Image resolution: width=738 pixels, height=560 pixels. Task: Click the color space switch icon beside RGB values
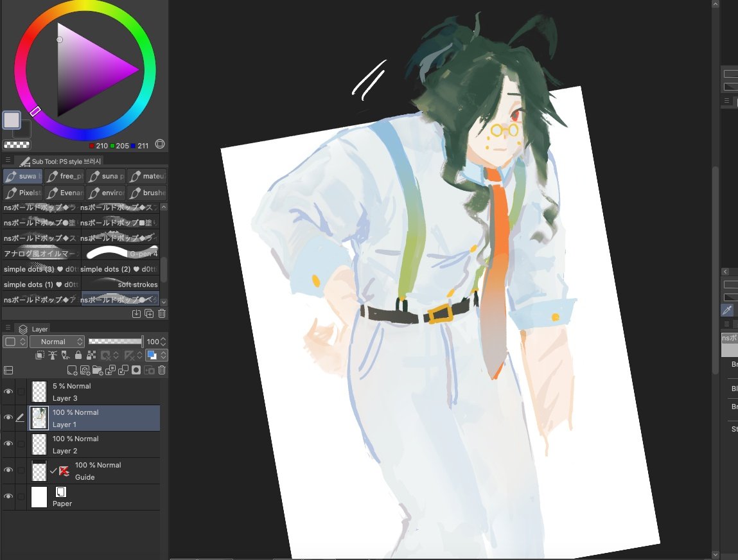tap(160, 144)
